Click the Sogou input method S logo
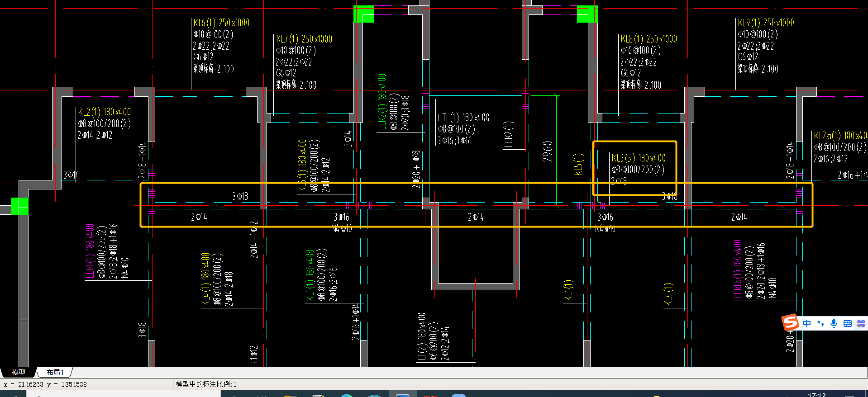Image resolution: width=868 pixels, height=397 pixels. 790,322
